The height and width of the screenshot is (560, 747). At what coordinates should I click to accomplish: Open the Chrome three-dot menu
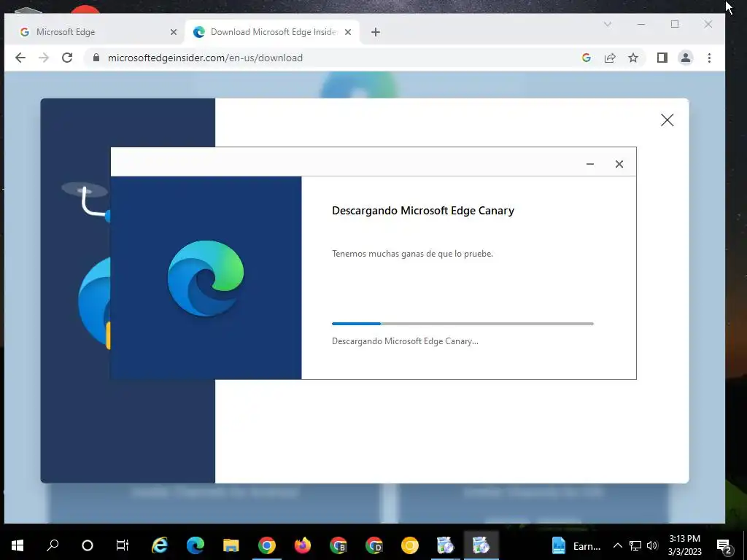pos(709,58)
